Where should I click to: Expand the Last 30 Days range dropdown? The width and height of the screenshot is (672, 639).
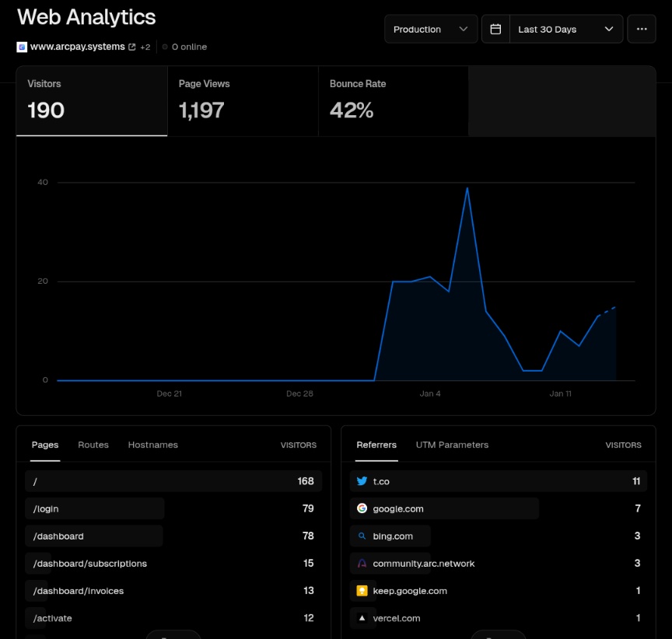pyautogui.click(x=566, y=30)
